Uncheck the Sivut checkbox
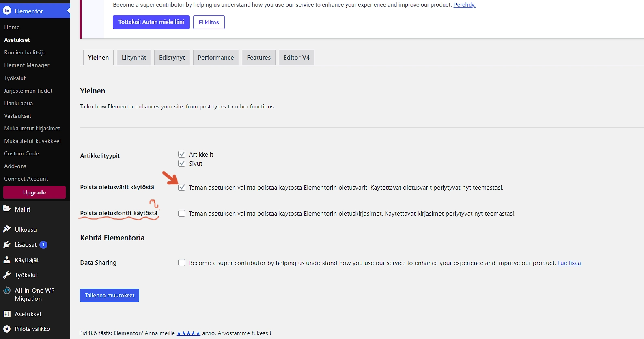Image resolution: width=644 pixels, height=339 pixels. point(182,163)
